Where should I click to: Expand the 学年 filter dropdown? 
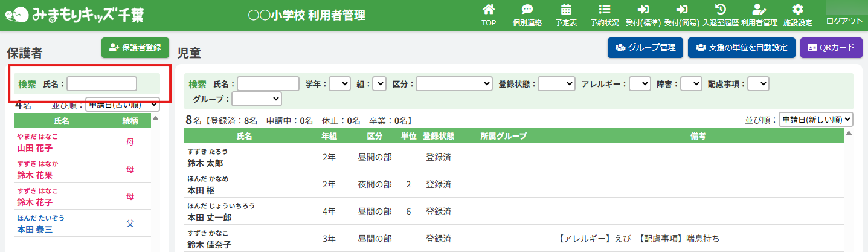pos(339,83)
